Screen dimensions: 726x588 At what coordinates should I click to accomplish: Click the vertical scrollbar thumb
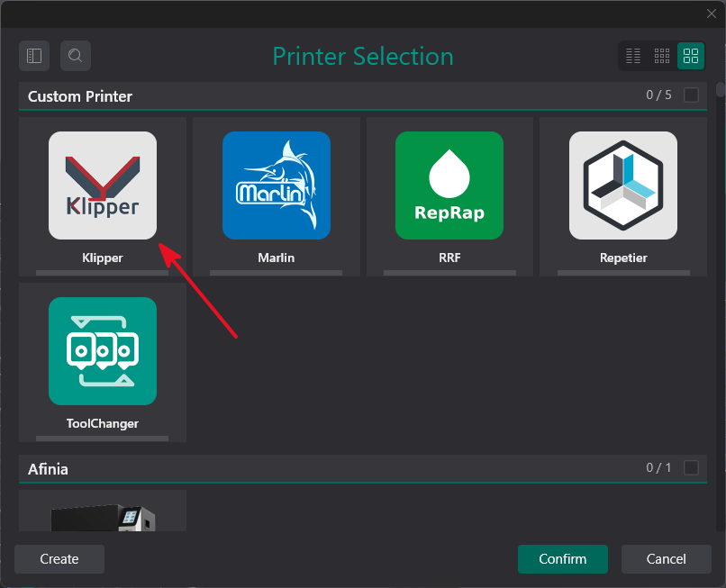(x=720, y=89)
